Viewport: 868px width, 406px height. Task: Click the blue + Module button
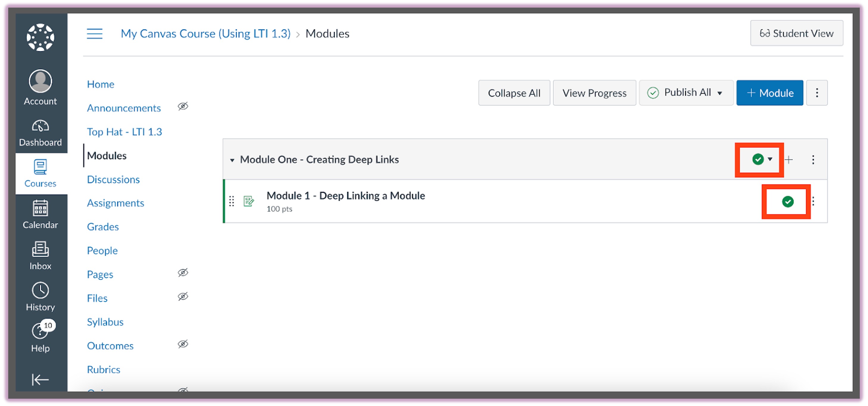click(x=770, y=93)
